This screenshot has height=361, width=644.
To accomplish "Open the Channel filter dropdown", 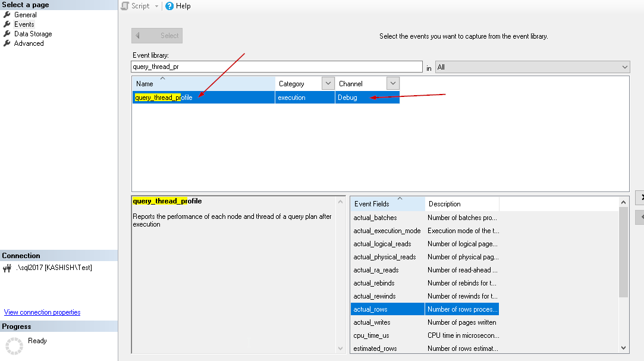I will (392, 83).
